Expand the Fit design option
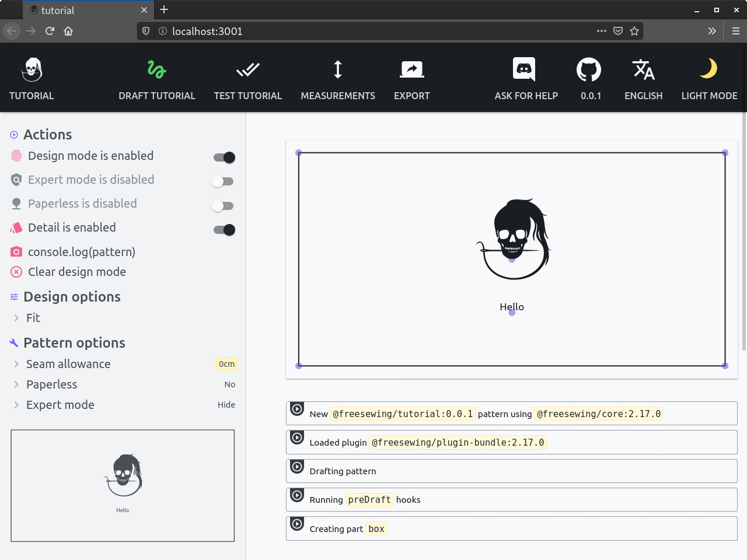The image size is (747, 560). (123, 318)
